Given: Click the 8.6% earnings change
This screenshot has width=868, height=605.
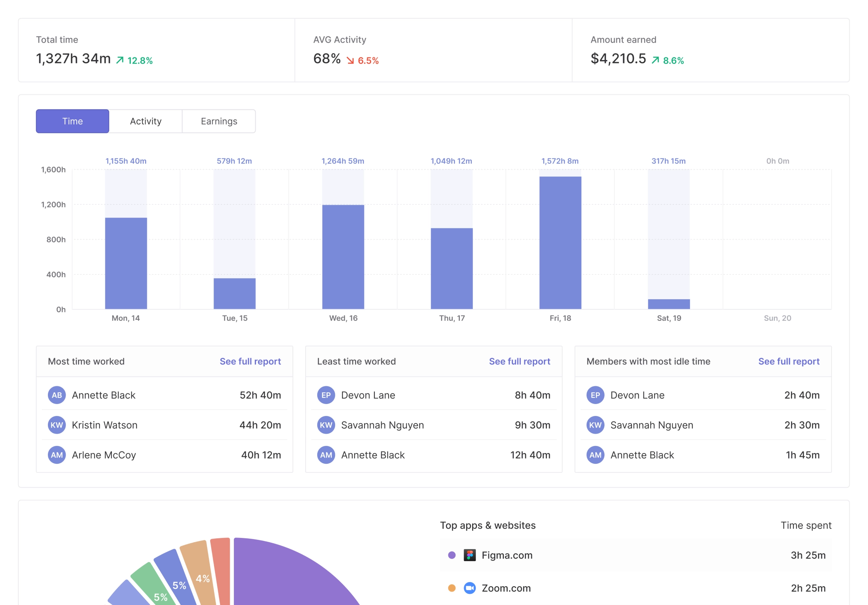Looking at the screenshot, I should tap(673, 61).
